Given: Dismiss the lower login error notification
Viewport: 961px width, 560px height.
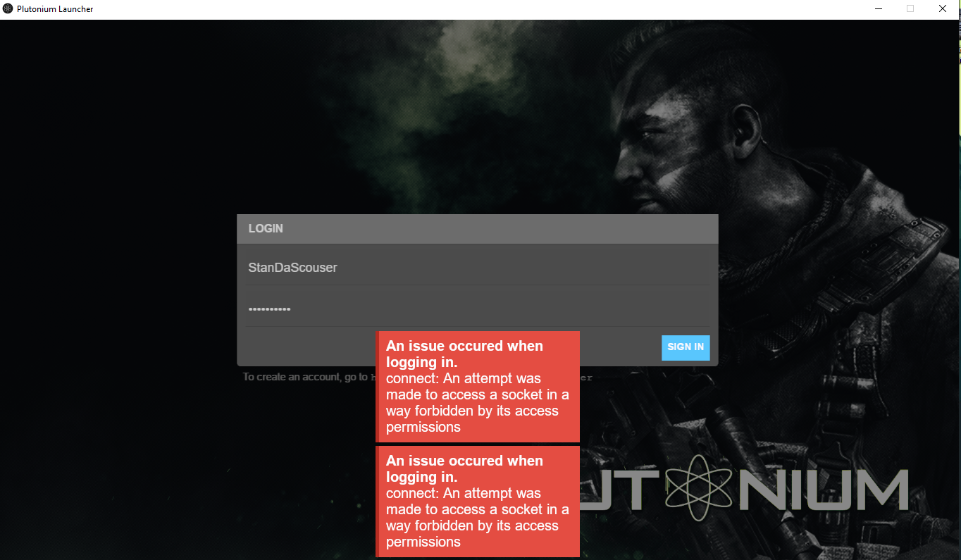Looking at the screenshot, I should (x=478, y=502).
